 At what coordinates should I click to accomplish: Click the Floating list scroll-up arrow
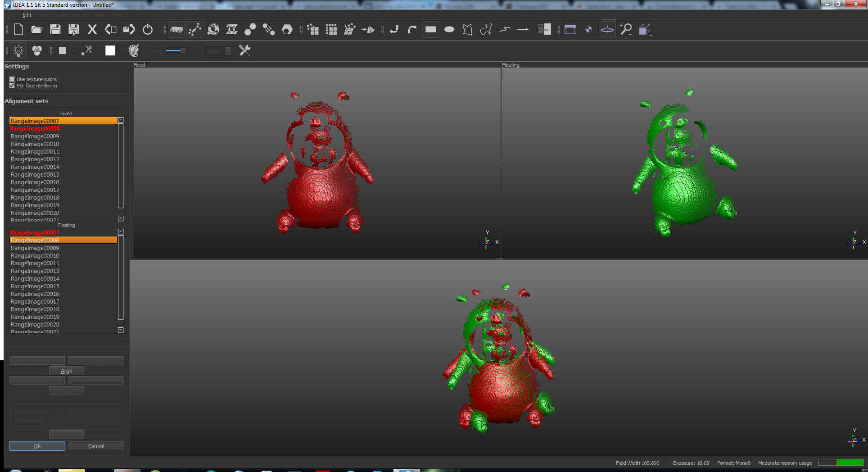[x=121, y=231]
